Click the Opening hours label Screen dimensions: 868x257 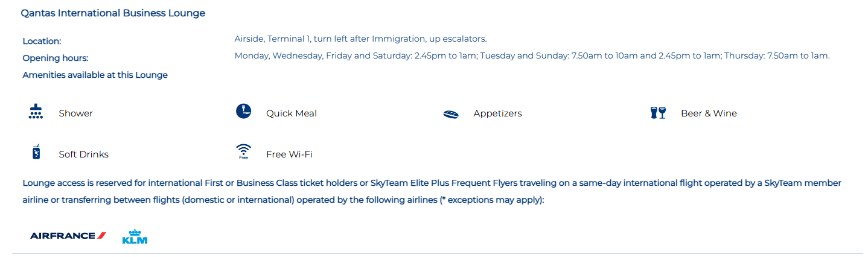[x=56, y=58]
